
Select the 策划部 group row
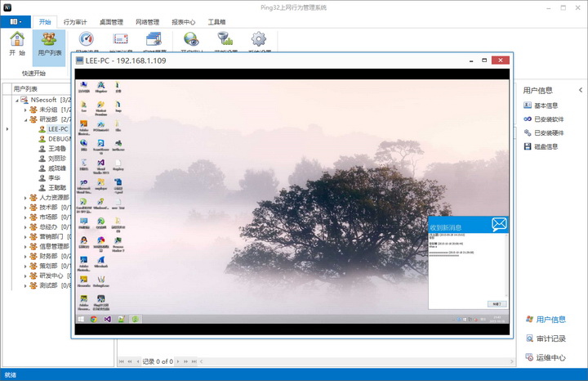pos(50,267)
